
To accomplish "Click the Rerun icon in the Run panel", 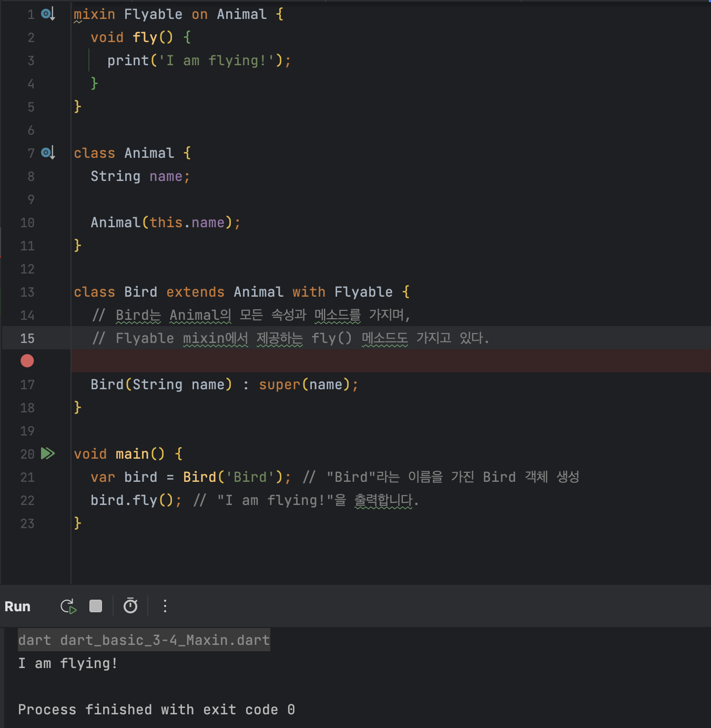I will [68, 606].
